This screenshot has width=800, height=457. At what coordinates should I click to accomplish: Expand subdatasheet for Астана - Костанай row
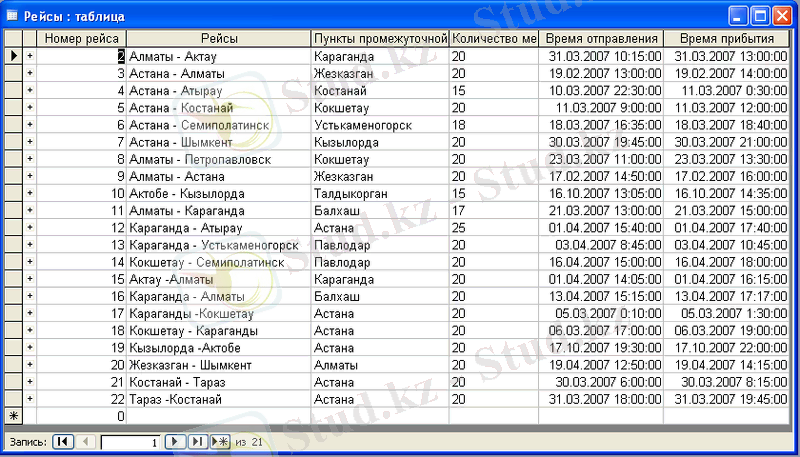30,108
